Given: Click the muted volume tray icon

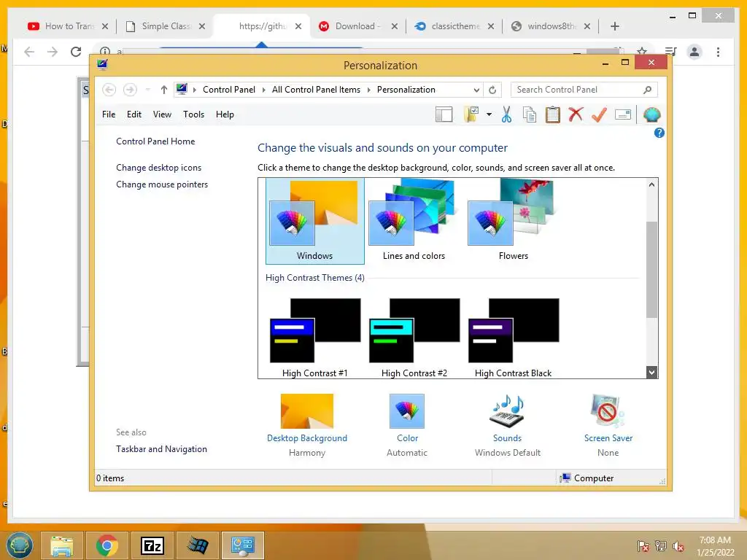Looking at the screenshot, I should coord(678,546).
